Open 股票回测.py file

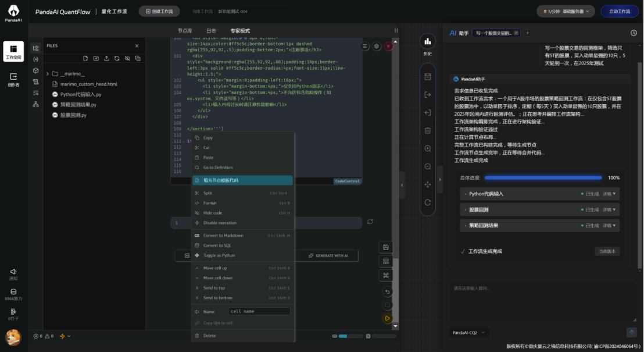(x=73, y=115)
